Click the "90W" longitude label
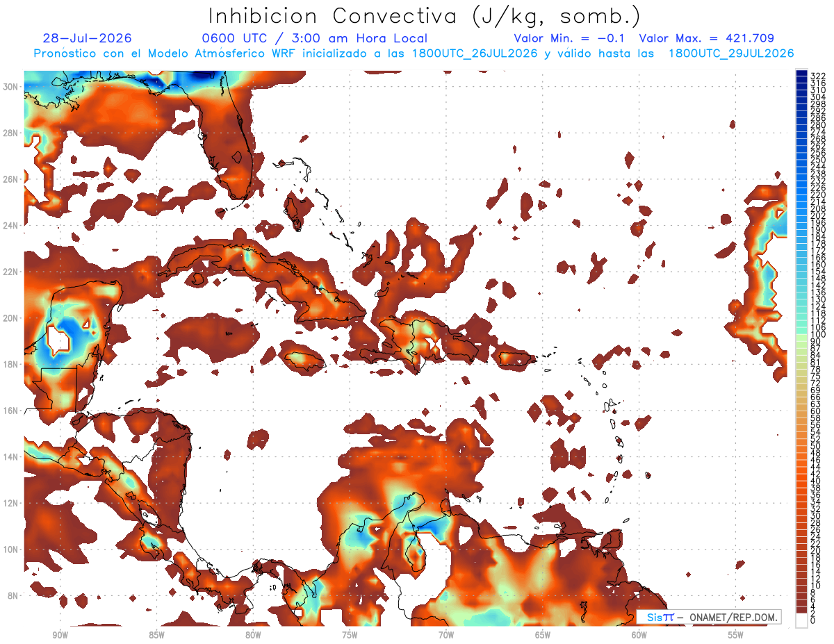The width and height of the screenshot is (834, 644). [x=60, y=635]
